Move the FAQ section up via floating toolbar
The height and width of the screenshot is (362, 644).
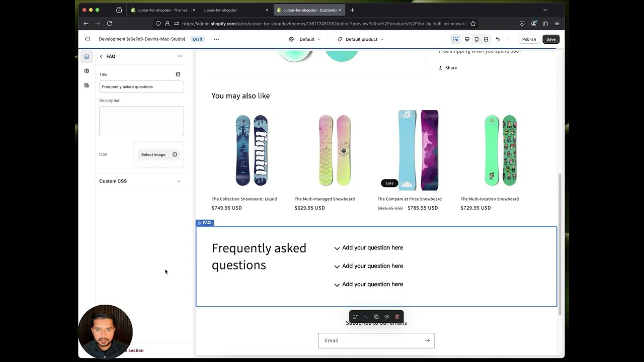(355, 317)
